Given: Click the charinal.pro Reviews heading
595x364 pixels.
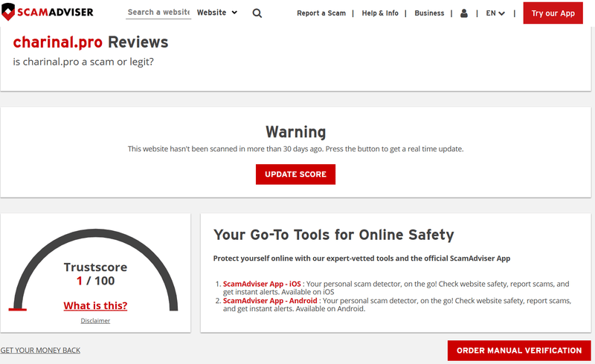Looking at the screenshot, I should pyautogui.click(x=90, y=42).
